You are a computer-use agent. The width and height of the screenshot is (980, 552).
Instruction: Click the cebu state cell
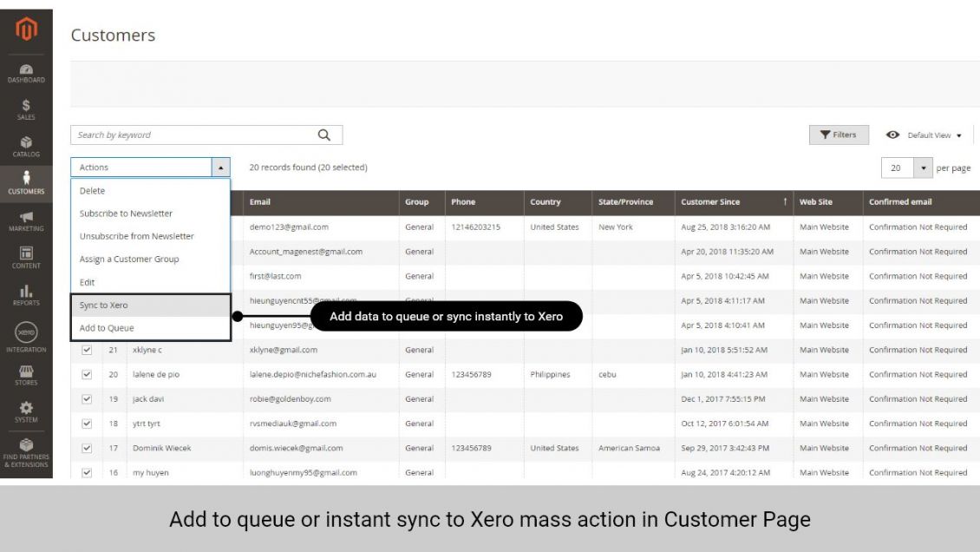(607, 374)
